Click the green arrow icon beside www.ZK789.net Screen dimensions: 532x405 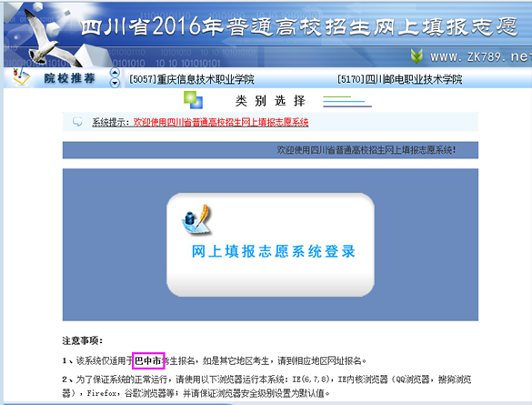tap(417, 56)
